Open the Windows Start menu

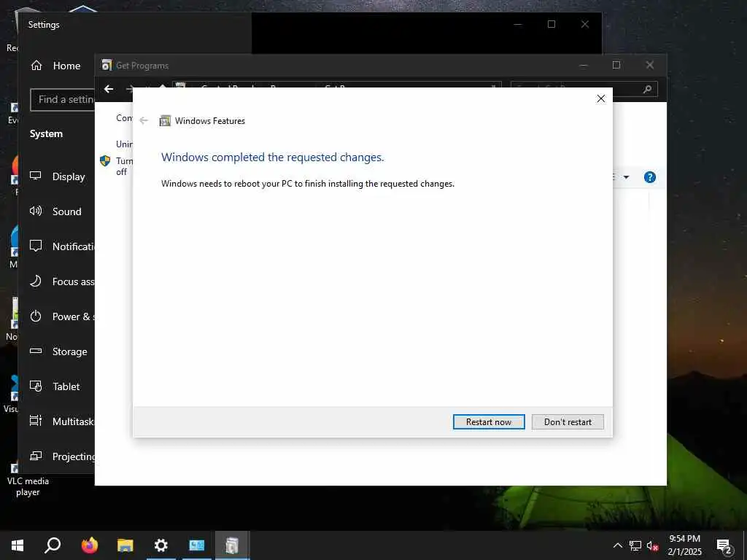[18, 545]
